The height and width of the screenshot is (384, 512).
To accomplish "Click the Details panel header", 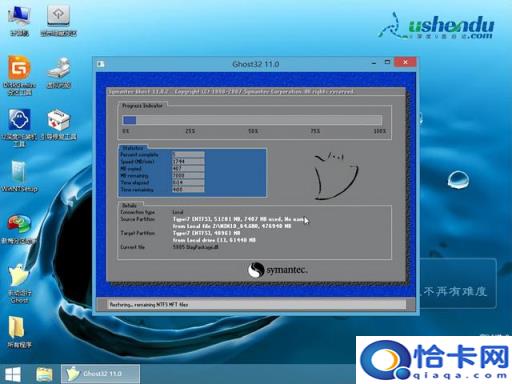I will coord(129,206).
